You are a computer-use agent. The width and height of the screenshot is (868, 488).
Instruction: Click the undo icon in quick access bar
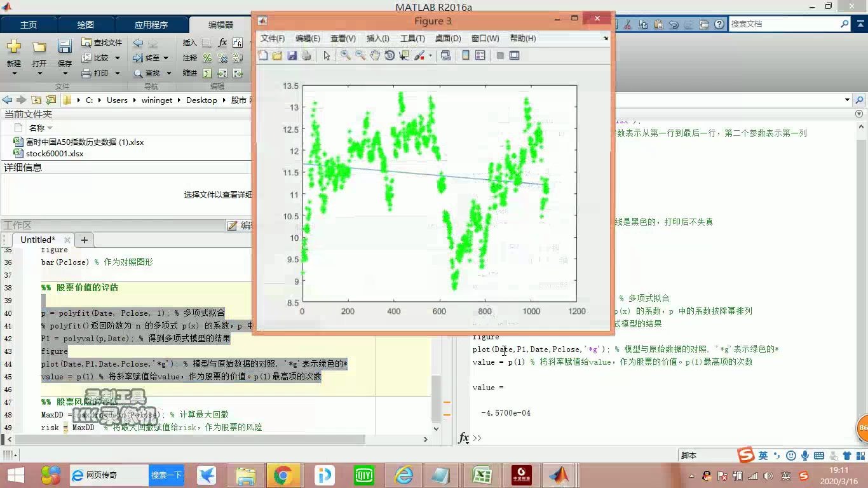(x=674, y=24)
